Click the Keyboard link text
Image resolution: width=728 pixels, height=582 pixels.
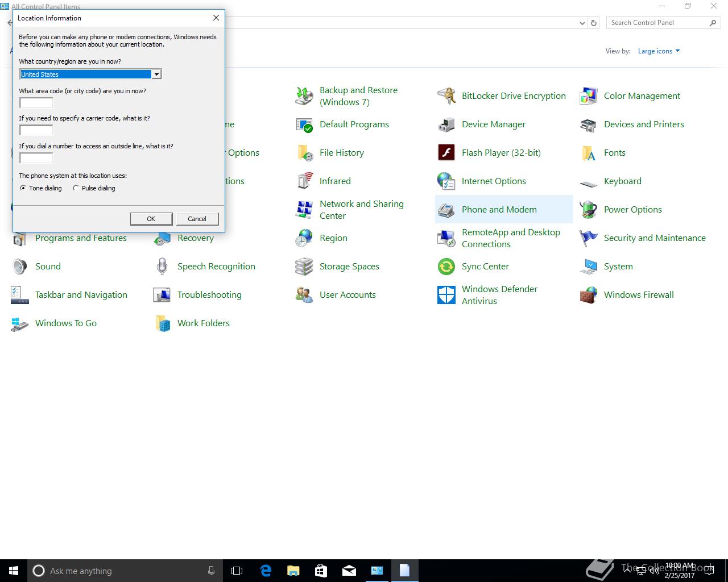[x=623, y=181]
